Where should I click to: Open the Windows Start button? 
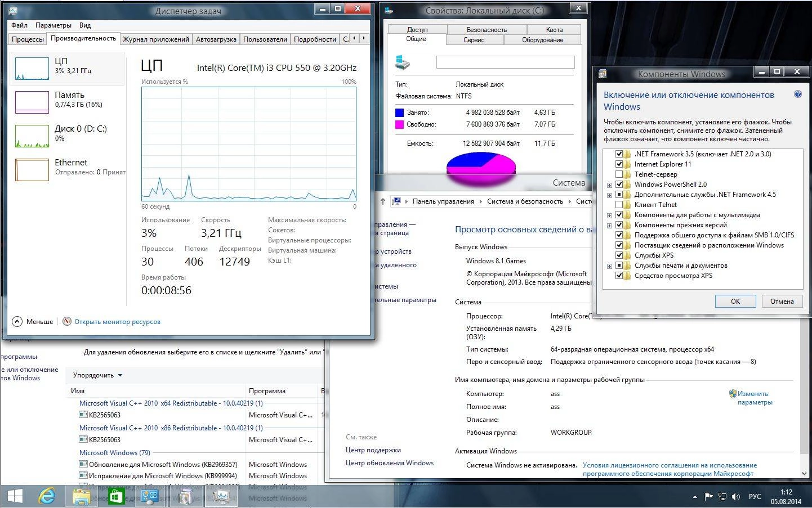click(14, 496)
